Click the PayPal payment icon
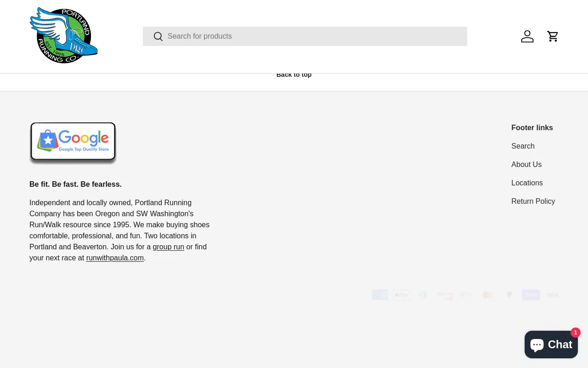The height and width of the screenshot is (368, 588). click(509, 295)
